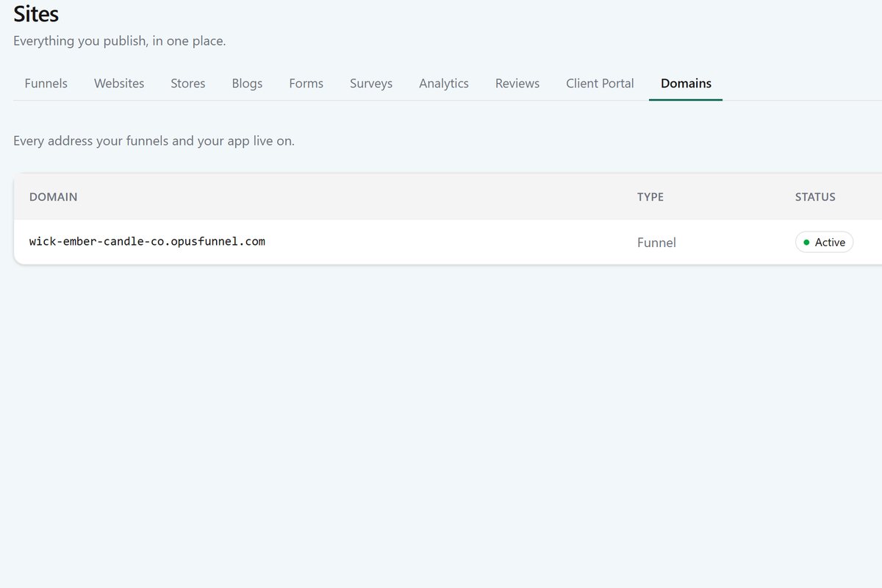Viewport: 882px width, 588px height.
Task: Click the 'Everything you publish' subtitle
Action: [x=119, y=41]
